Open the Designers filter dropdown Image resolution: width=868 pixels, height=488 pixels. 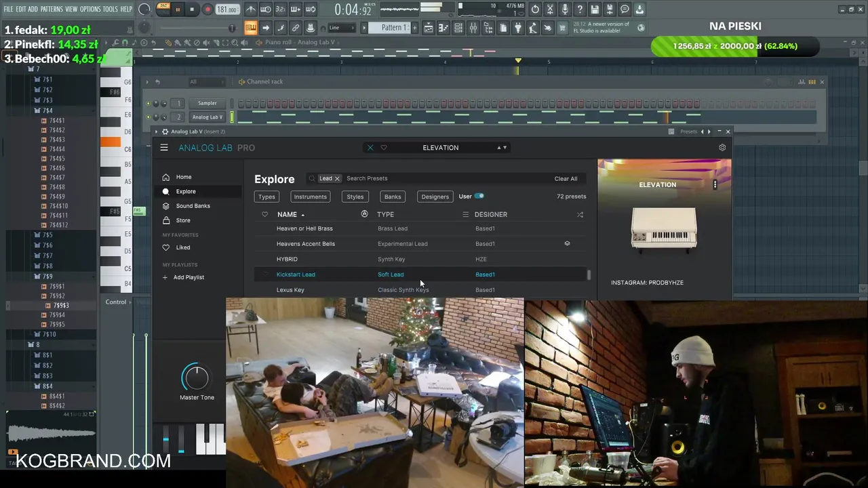click(435, 197)
